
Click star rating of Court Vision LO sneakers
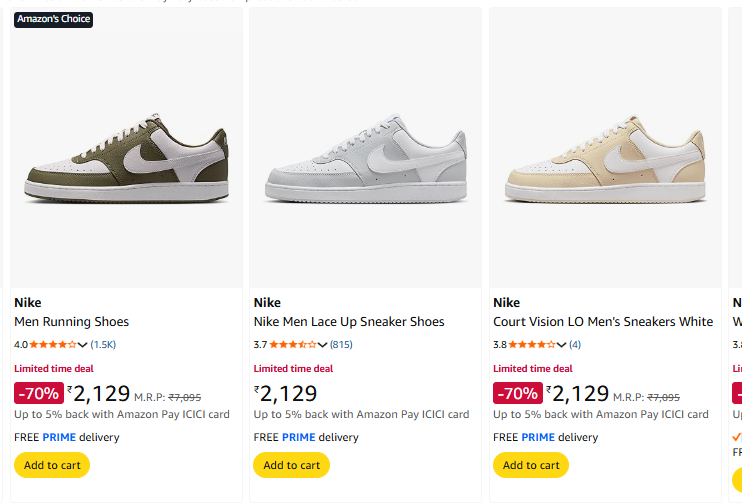pos(531,345)
